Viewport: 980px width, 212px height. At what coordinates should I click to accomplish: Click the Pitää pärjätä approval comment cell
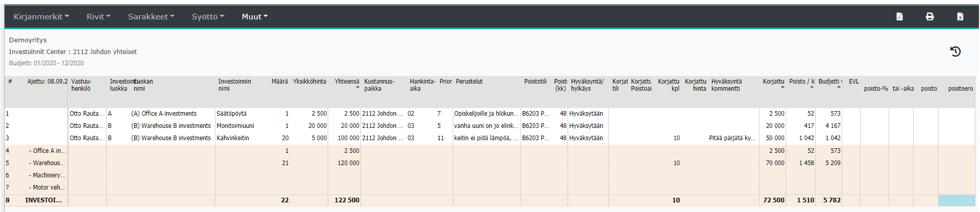tap(732, 138)
